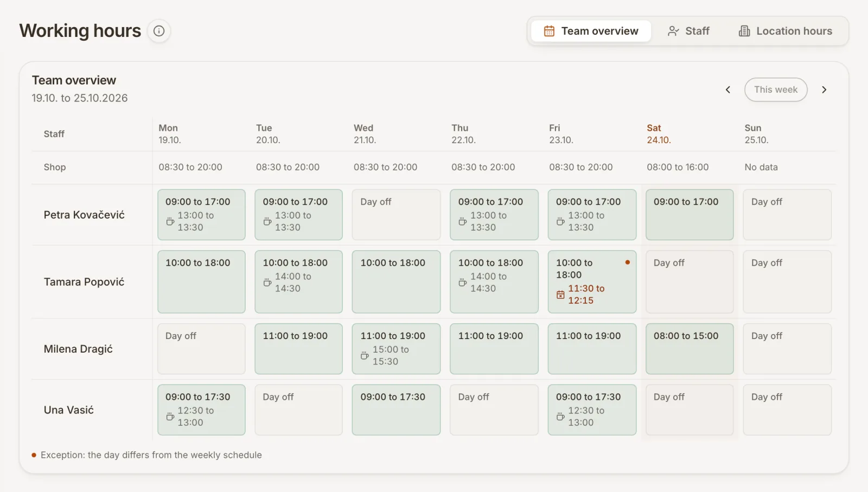Click the break icon in Una's Monday shift

[170, 417]
